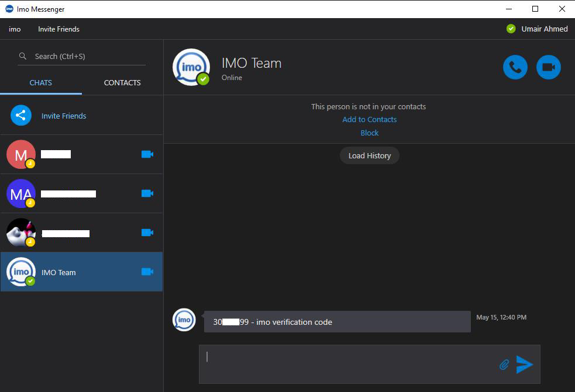This screenshot has height=392, width=575.
Task: Attach a file with the paperclip icon
Action: pos(505,365)
